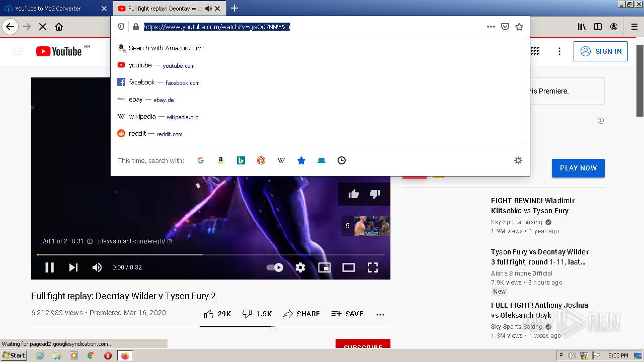Search bookmarks via the blue star icon

tap(301, 160)
